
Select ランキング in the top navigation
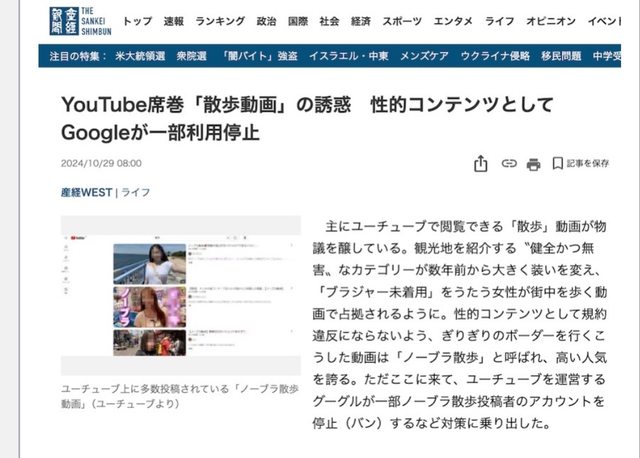click(x=219, y=20)
